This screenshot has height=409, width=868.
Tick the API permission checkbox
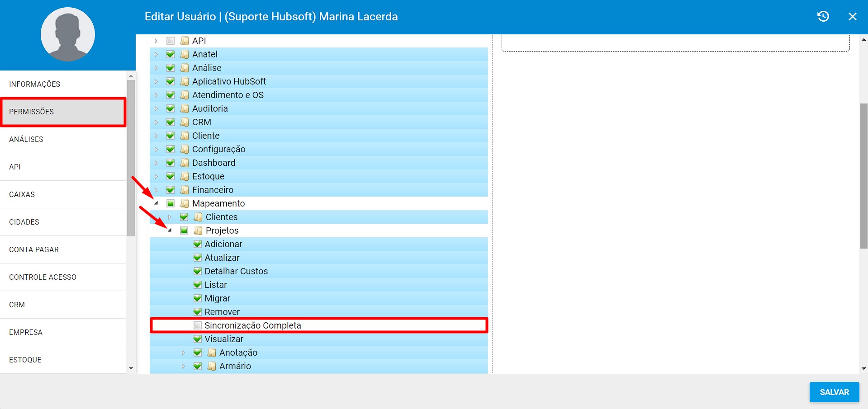(x=171, y=41)
